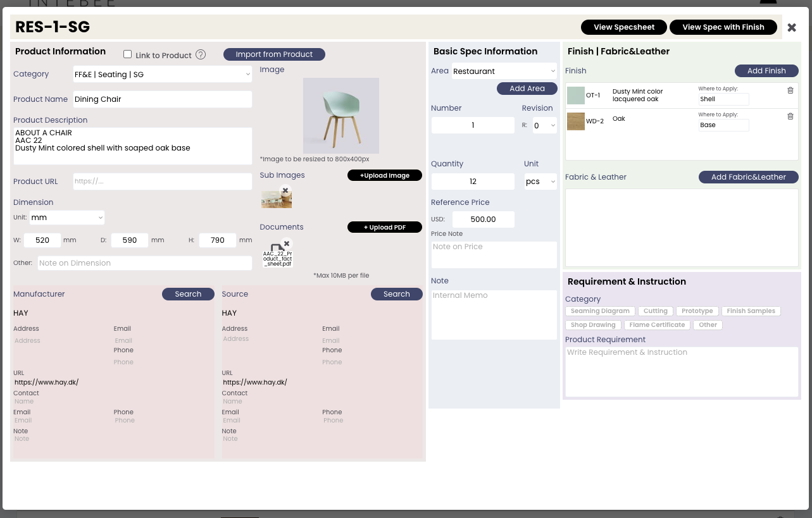Viewport: 812px width, 518px height.
Task: Click Add Area button
Action: click(x=527, y=89)
